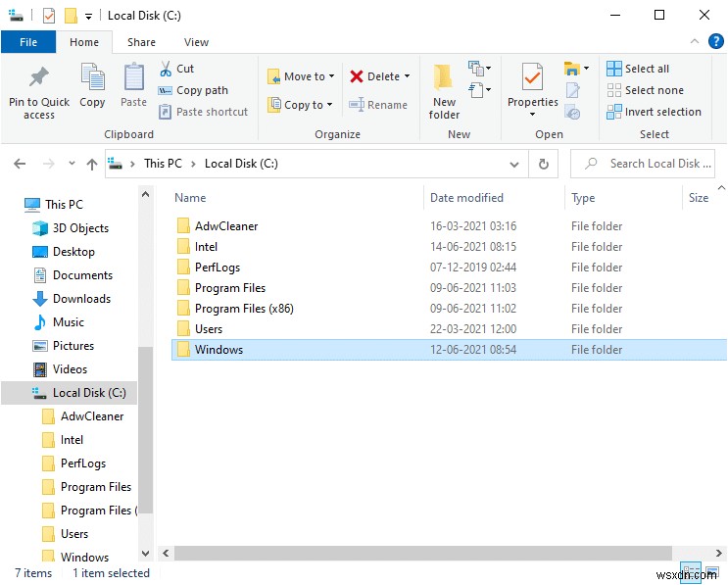
Task: Click the navigation pane scroll down arrow
Action: pyautogui.click(x=145, y=554)
